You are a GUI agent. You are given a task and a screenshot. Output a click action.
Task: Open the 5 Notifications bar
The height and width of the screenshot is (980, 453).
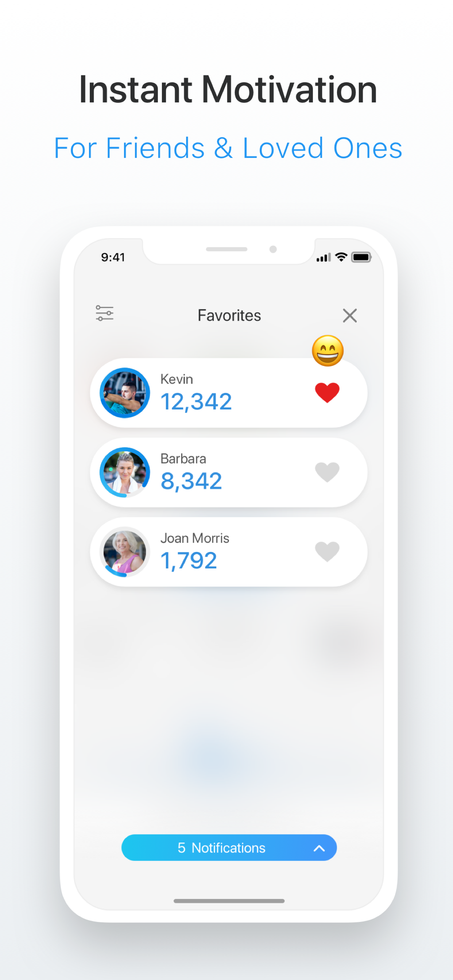click(229, 848)
